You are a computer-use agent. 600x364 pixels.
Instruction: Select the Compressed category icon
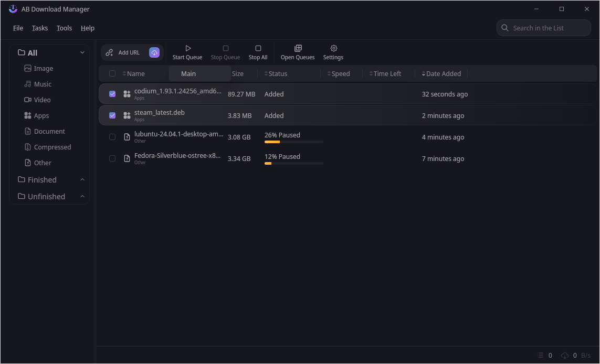[28, 147]
